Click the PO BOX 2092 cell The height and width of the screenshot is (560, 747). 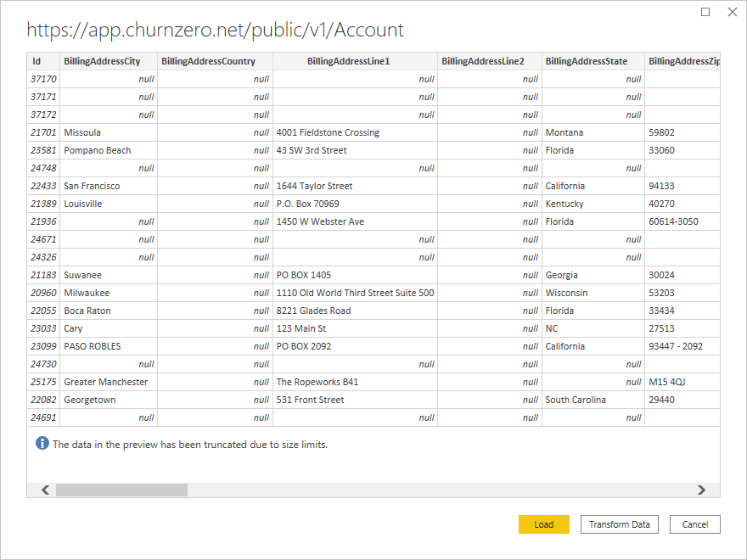(355, 346)
